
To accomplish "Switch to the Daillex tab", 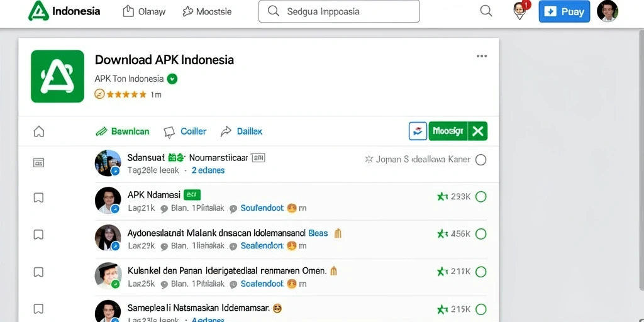I will pos(241,131).
